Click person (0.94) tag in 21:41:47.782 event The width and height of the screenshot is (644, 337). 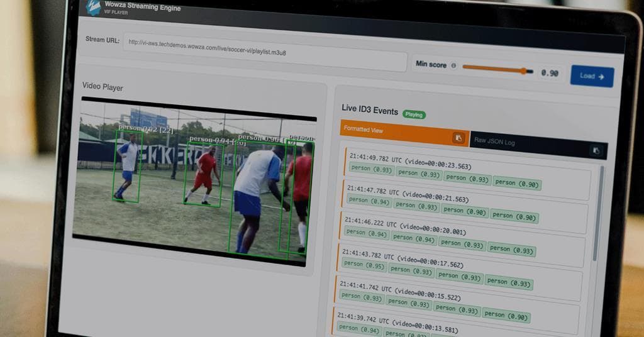pos(369,201)
